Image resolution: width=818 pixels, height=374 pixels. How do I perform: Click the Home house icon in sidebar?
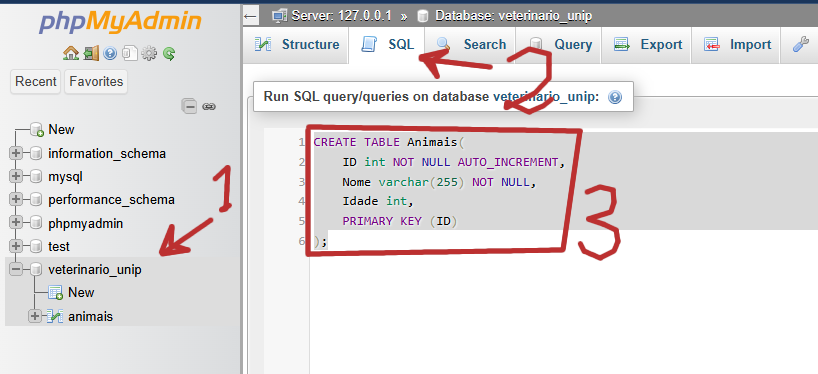click(70, 53)
